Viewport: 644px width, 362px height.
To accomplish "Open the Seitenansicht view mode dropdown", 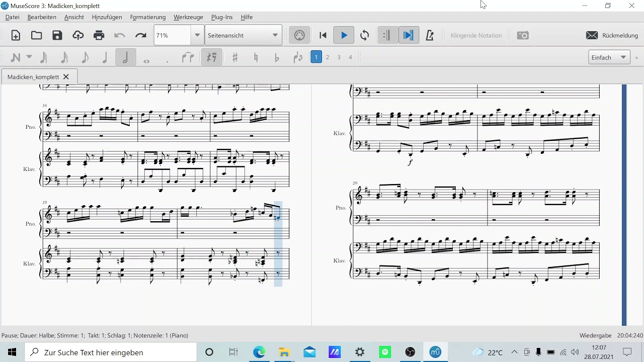I will click(244, 35).
